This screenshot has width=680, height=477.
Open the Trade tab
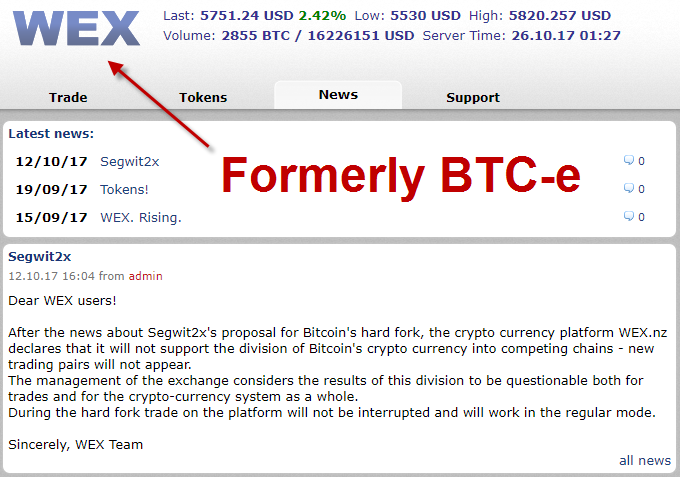tap(68, 97)
